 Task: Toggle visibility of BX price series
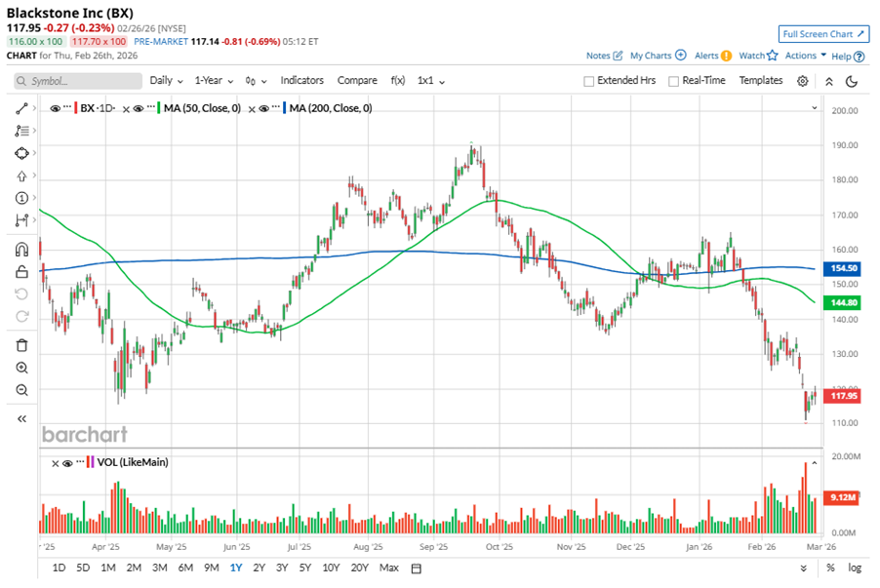tap(55, 109)
